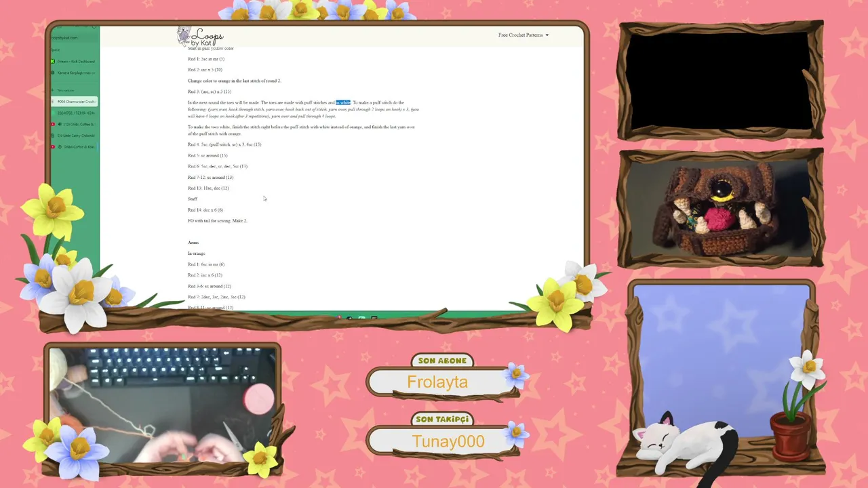Click the text "Rnd 5: sc around (15)"
This screenshot has height=488, width=868.
click(x=208, y=155)
